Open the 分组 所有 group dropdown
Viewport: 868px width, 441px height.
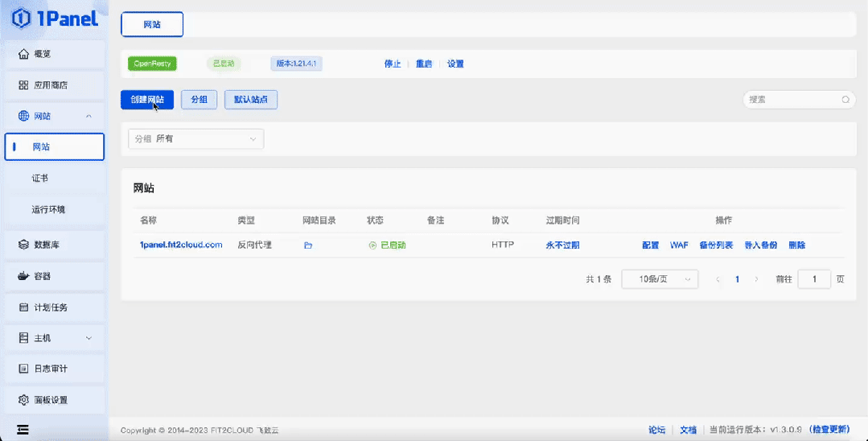196,139
